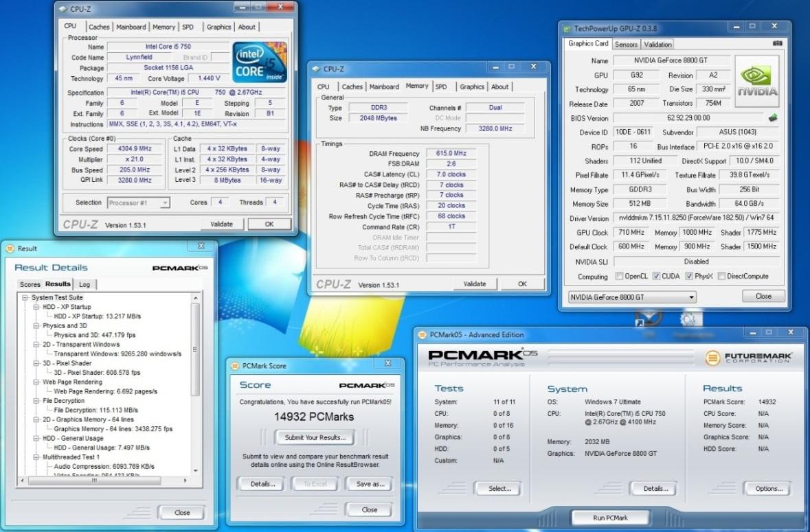
Task: Collapse the Multithreaded Test 1 node
Action: pos(36,457)
